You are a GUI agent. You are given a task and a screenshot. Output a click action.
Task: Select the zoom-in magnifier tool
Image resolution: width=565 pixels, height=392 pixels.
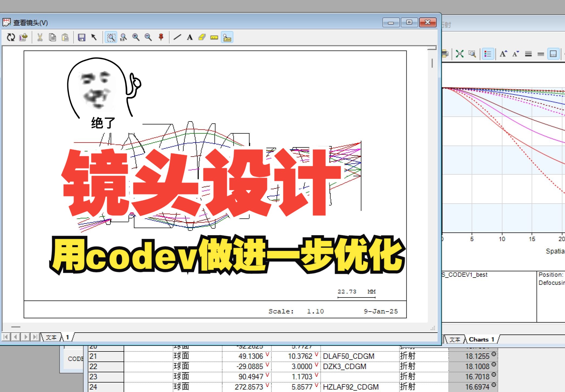pos(136,38)
